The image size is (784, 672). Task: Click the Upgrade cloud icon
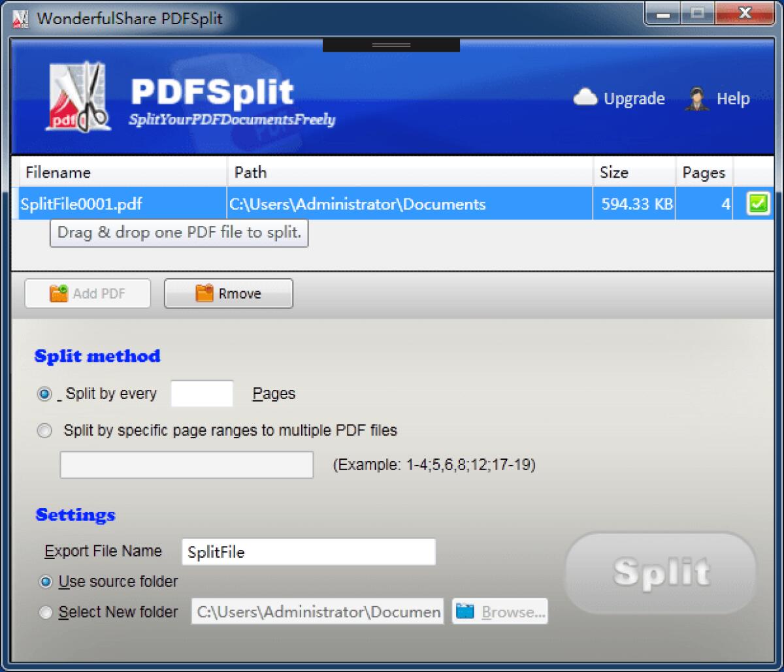tap(586, 97)
